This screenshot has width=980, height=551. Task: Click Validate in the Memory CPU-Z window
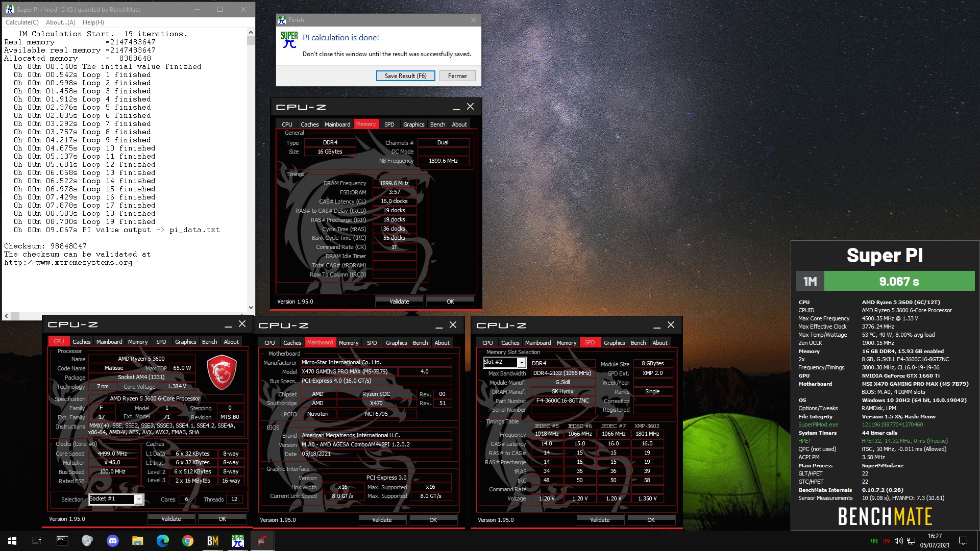(399, 302)
